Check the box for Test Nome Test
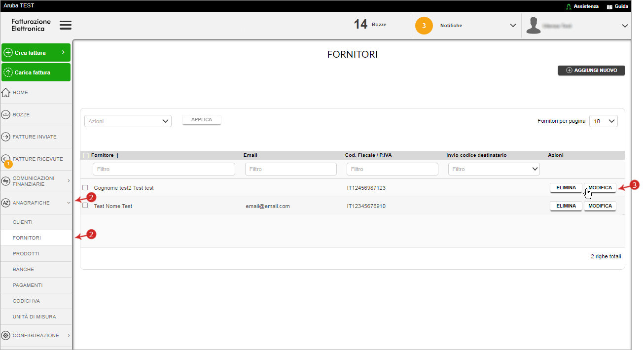 coord(85,206)
